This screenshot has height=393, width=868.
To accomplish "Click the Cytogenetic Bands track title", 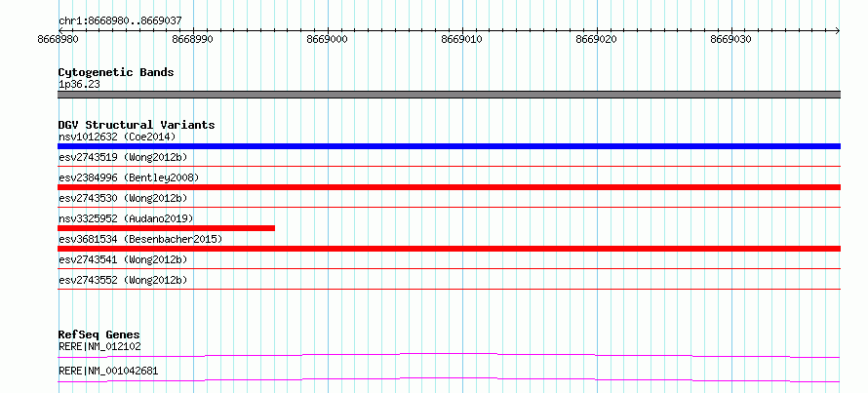I will [116, 72].
